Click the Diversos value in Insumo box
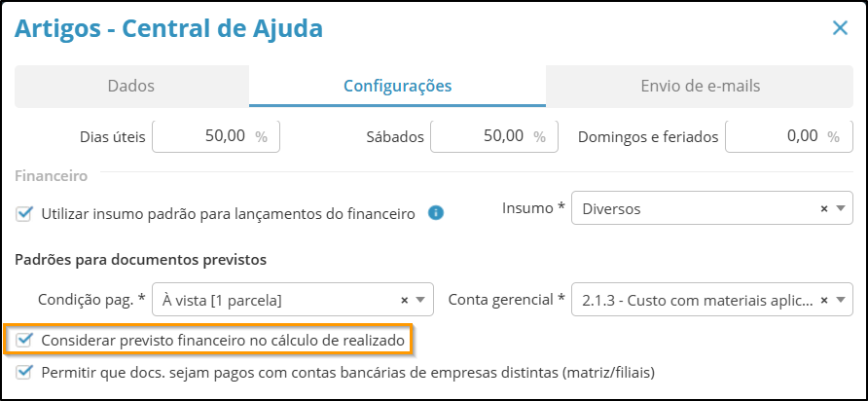868x401 pixels. point(611,209)
